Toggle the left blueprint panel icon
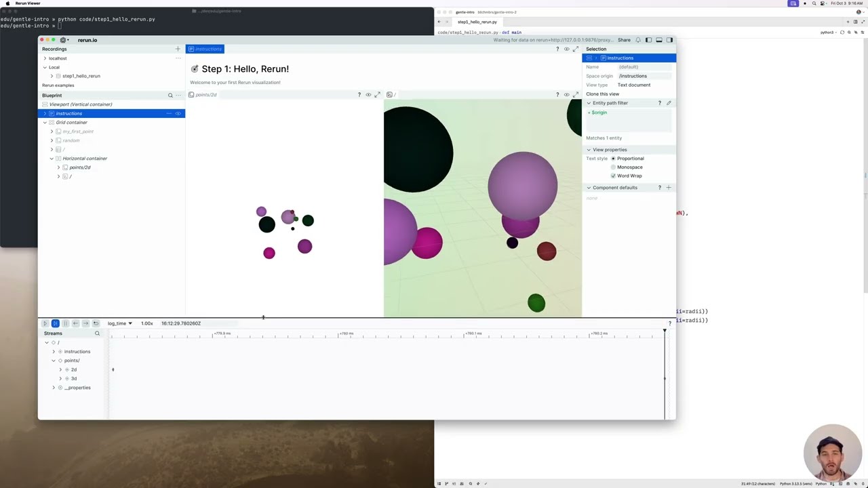This screenshot has height=488, width=868. [648, 40]
